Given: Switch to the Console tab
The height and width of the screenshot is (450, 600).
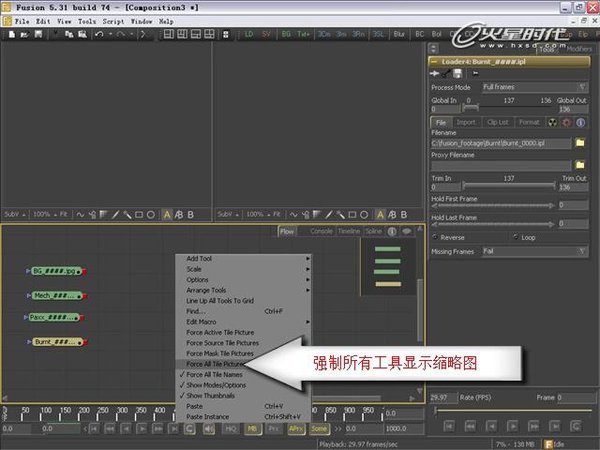Looking at the screenshot, I should (x=321, y=231).
